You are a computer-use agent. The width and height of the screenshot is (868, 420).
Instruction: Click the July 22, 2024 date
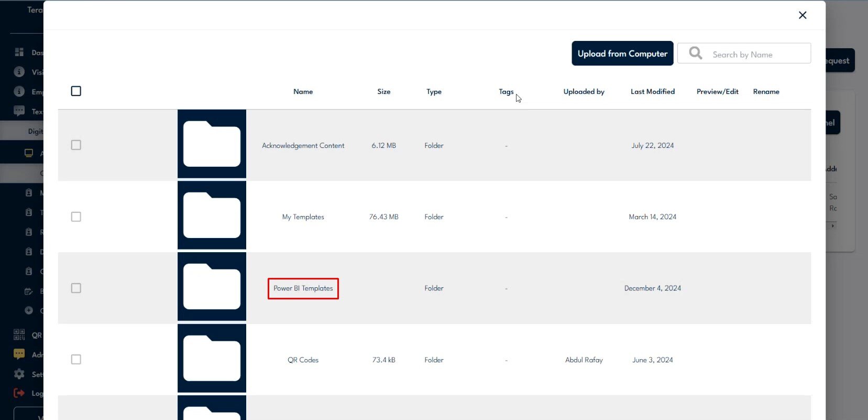coord(653,146)
